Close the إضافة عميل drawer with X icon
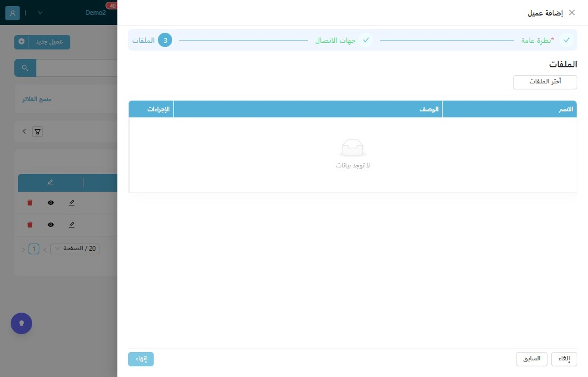The width and height of the screenshot is (588, 377). (571, 13)
